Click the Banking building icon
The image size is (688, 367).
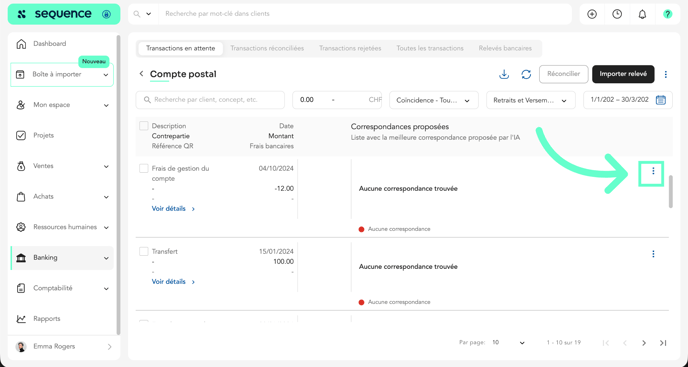[21, 258]
